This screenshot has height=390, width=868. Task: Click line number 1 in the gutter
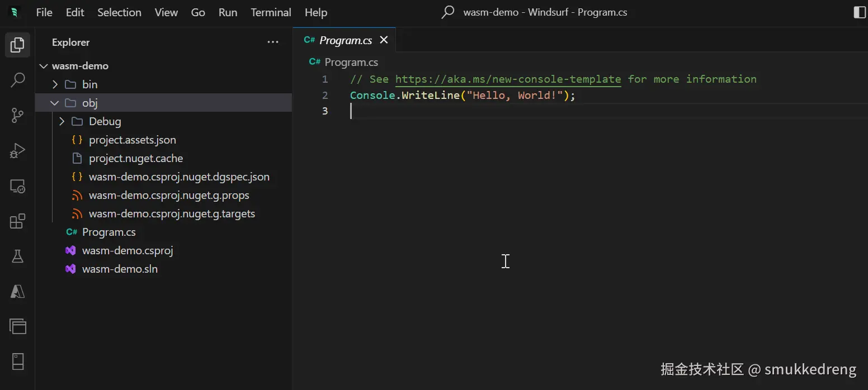click(325, 79)
